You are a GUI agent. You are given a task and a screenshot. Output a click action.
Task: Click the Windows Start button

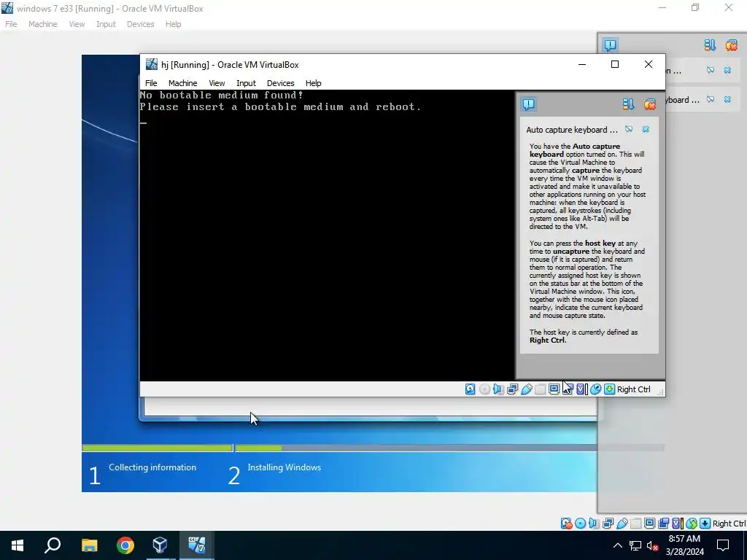18,545
